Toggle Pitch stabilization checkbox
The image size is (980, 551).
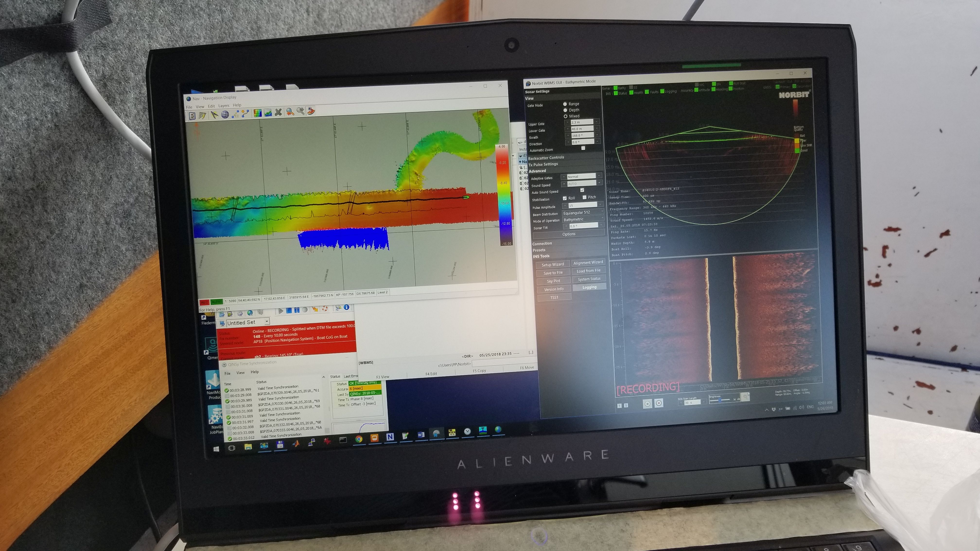click(x=584, y=197)
